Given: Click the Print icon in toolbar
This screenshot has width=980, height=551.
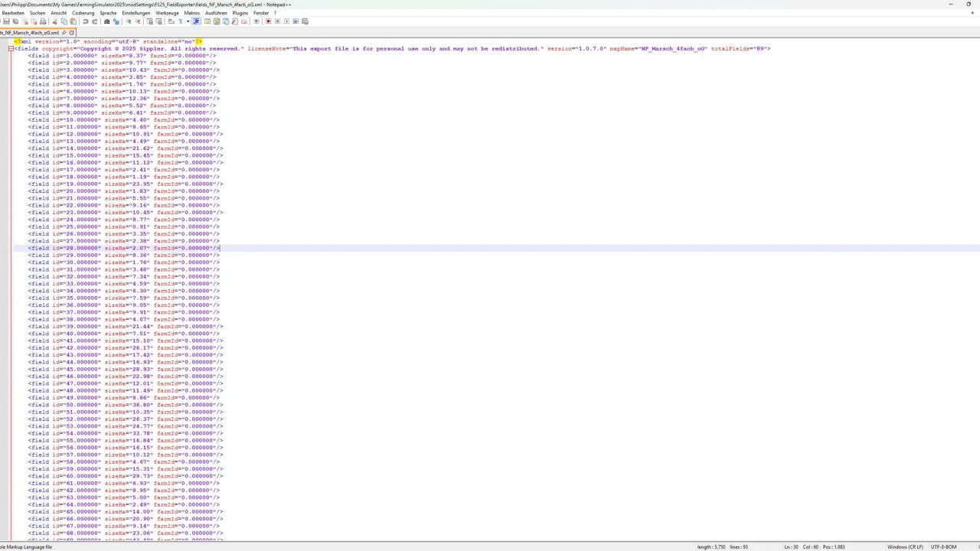Looking at the screenshot, I should 43,21.
